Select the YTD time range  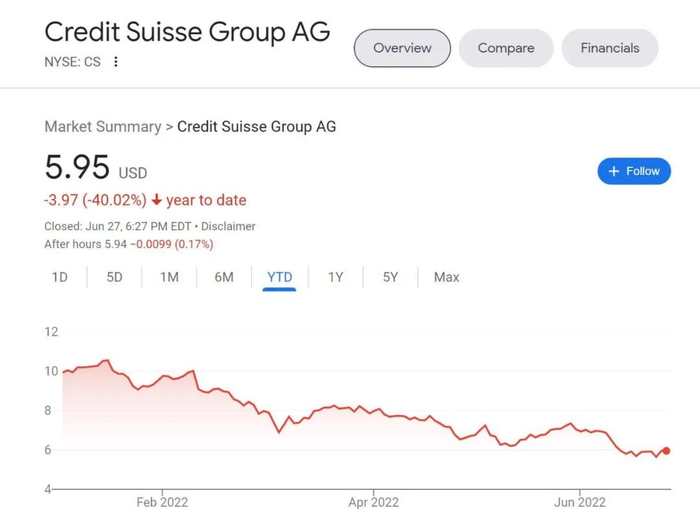(280, 277)
